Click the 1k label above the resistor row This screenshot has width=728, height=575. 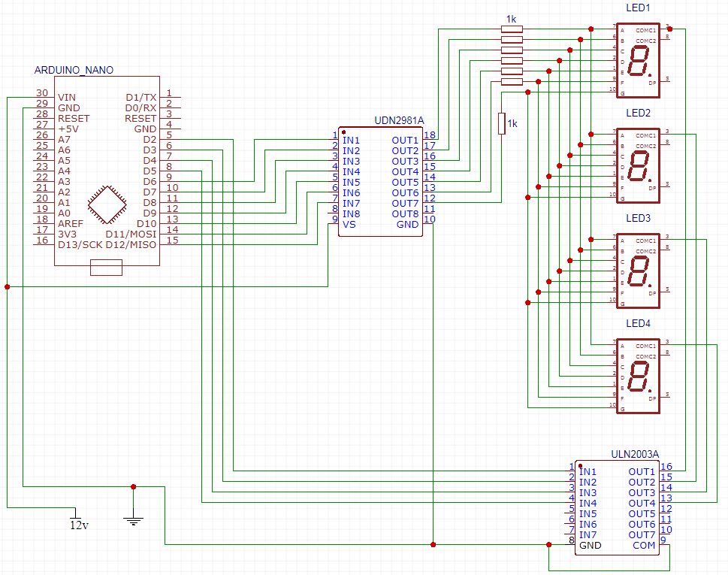point(511,19)
